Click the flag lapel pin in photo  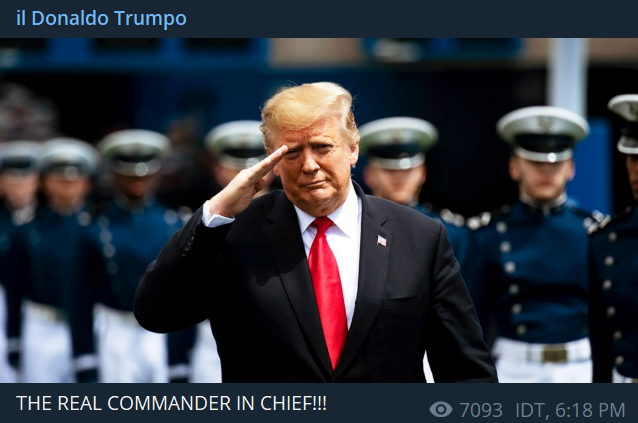click(x=382, y=240)
